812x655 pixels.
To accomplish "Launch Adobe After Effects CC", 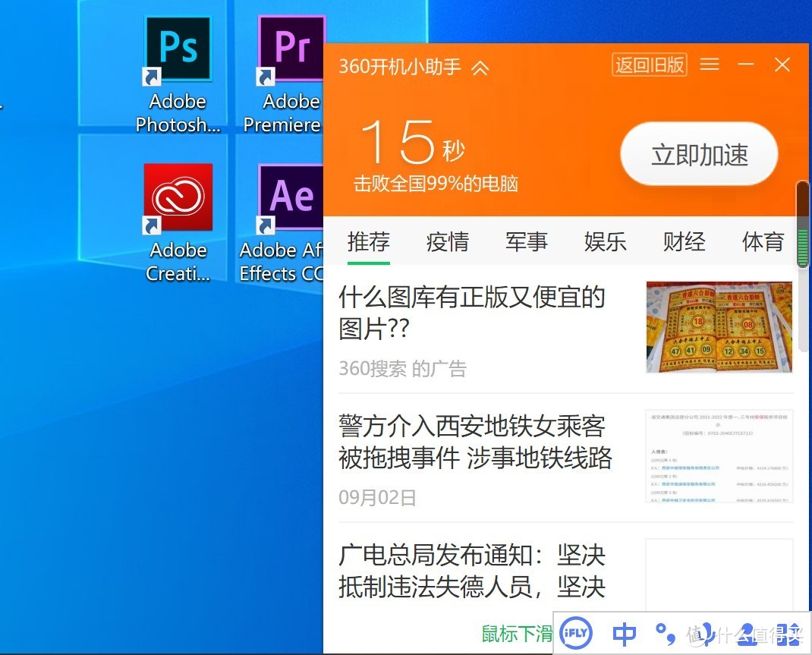I will click(291, 196).
